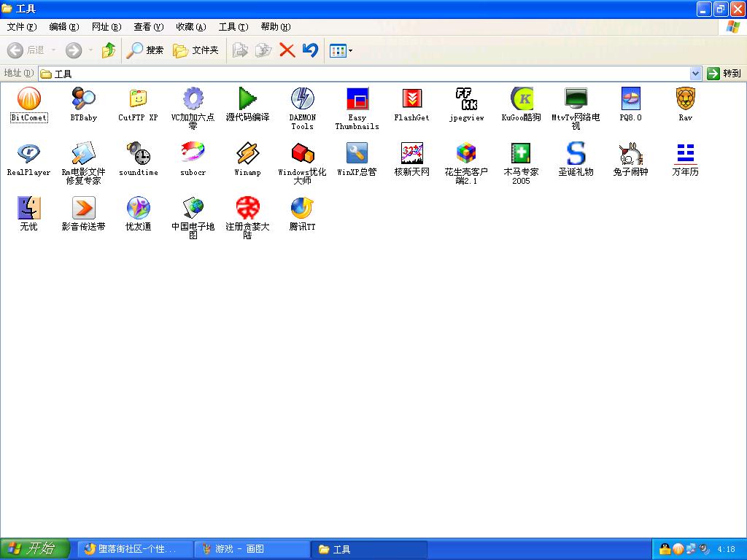Click the 搜索 search button
The width and height of the screenshot is (747, 560).
(145, 50)
